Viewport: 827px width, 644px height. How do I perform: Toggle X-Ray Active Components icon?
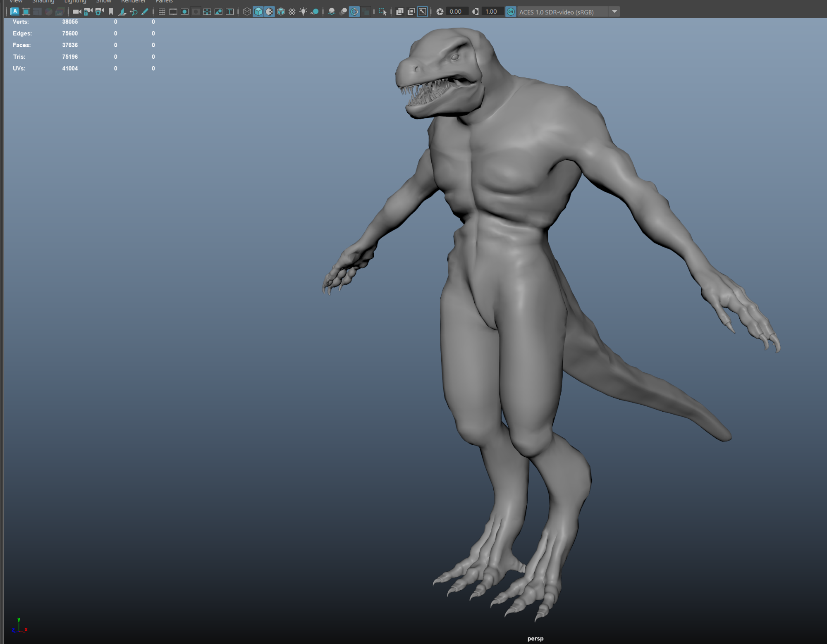[x=411, y=12]
